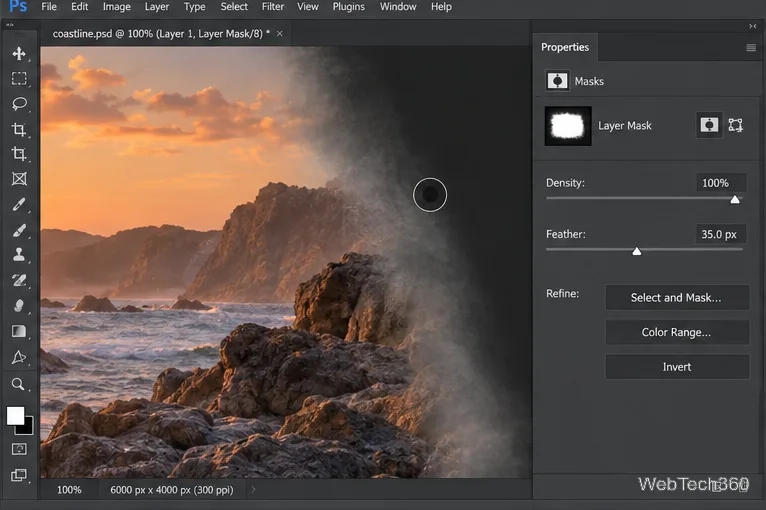Select the Zoom magnifier tool
This screenshot has height=510, width=766.
pyautogui.click(x=19, y=384)
